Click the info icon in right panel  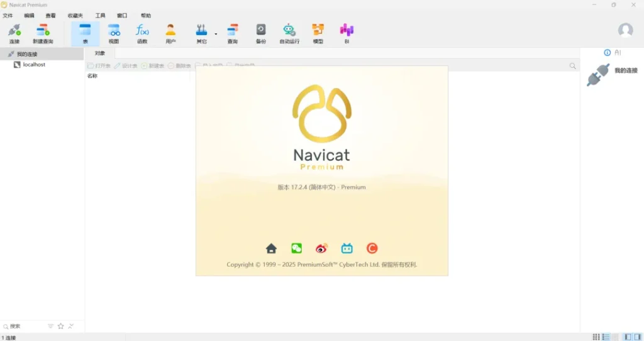pos(607,53)
